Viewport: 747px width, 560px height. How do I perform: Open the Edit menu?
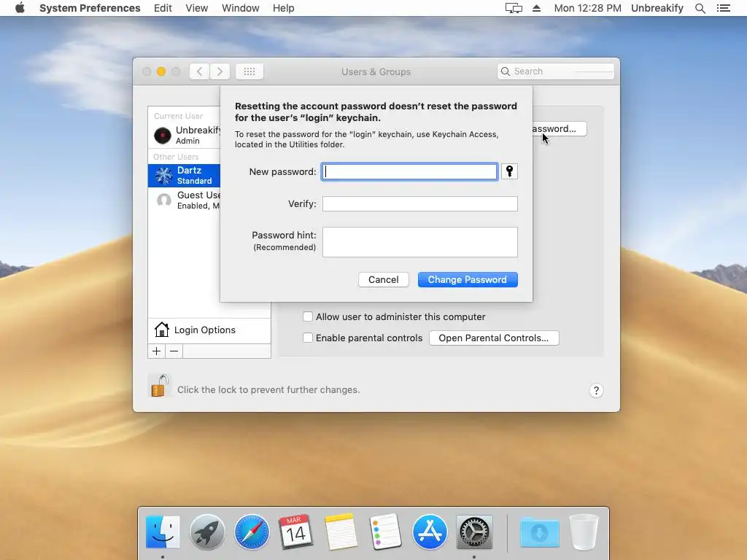pos(163,8)
